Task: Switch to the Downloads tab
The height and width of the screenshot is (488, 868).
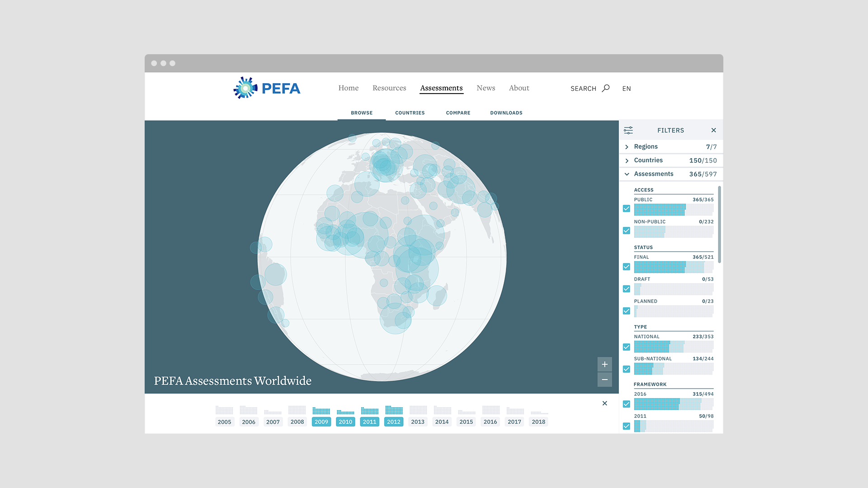Action: pyautogui.click(x=506, y=113)
